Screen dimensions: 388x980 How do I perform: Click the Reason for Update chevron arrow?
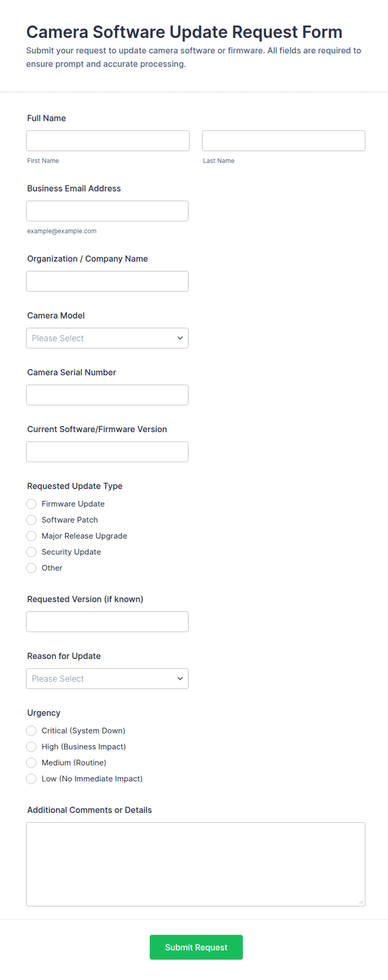[180, 679]
